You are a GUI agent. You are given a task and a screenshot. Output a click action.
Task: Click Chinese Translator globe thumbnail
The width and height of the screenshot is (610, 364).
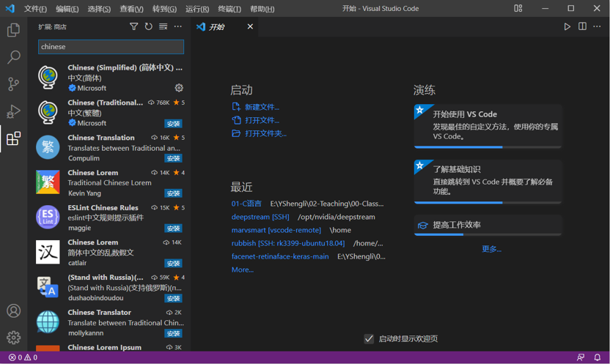tap(48, 322)
